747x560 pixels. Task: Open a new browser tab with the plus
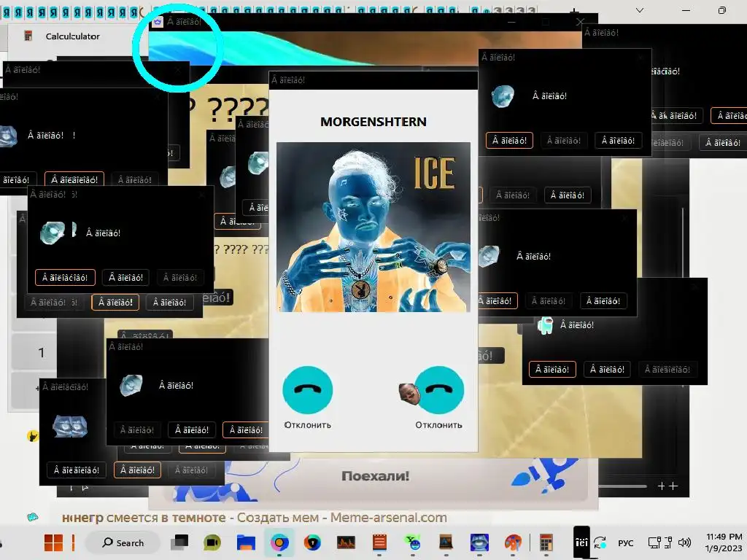click(x=574, y=10)
